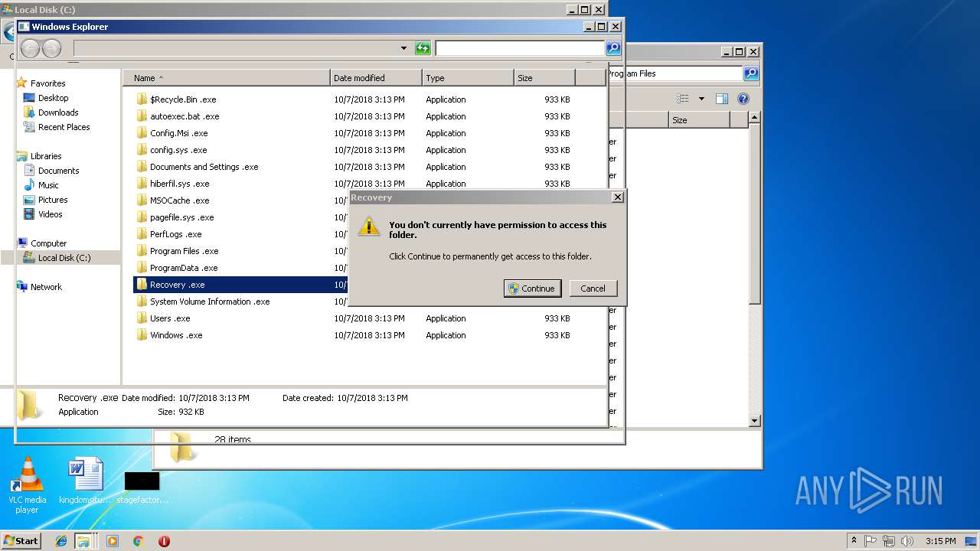The image size is (980, 551).
Task: Click scroll up arrow in background window
Action: coord(754,118)
